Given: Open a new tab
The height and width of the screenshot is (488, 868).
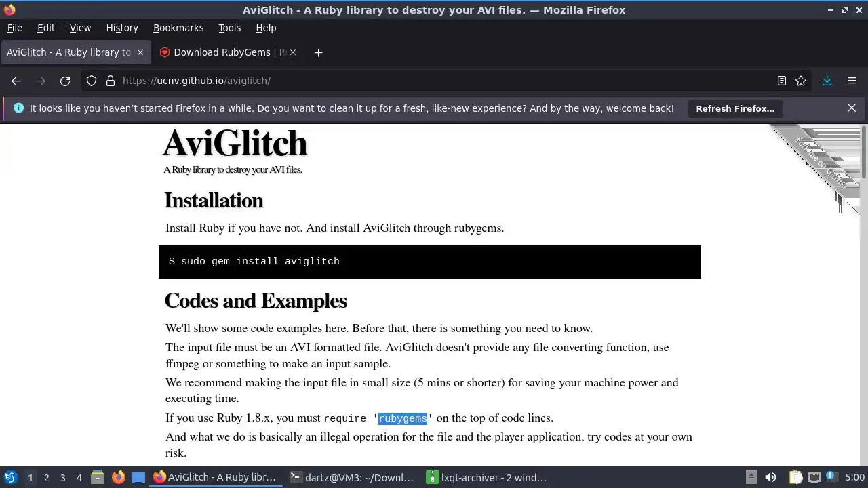Looking at the screenshot, I should point(318,52).
